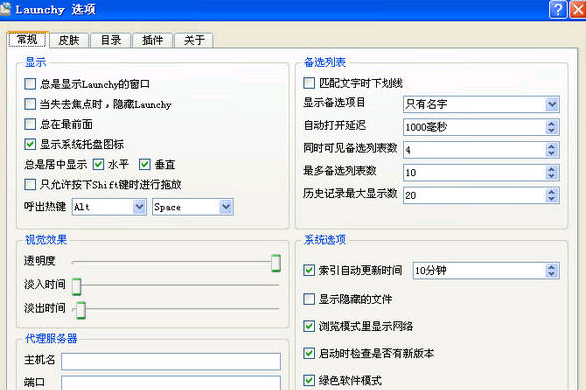Switch to the 常规 tab
The height and width of the screenshot is (390, 586).
point(28,40)
